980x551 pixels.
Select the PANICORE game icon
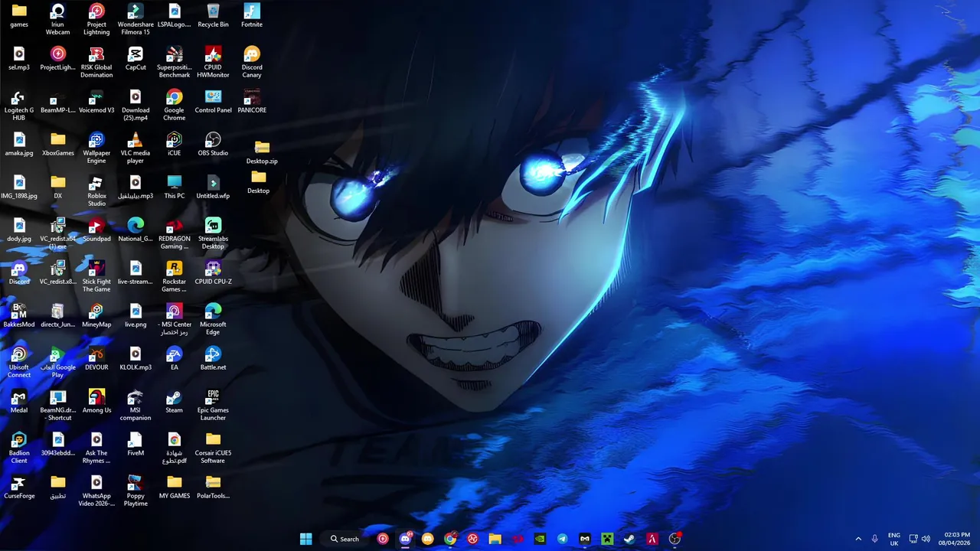[252, 102]
